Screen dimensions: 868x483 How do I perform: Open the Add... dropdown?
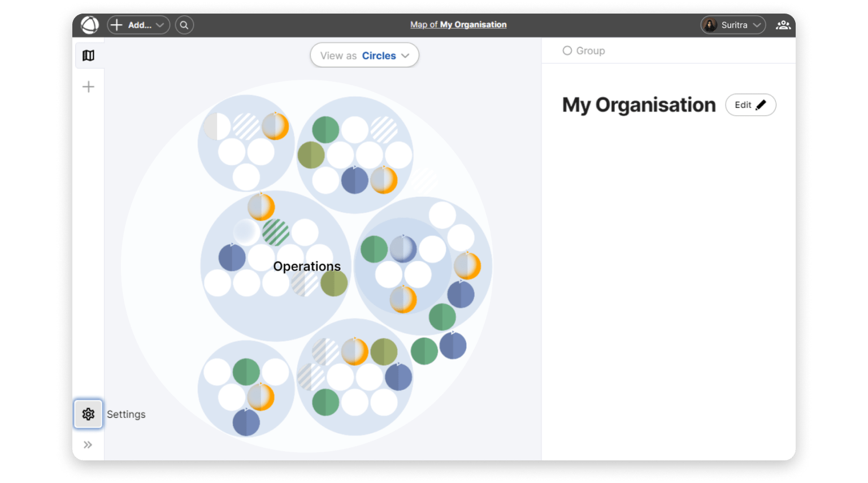point(138,25)
